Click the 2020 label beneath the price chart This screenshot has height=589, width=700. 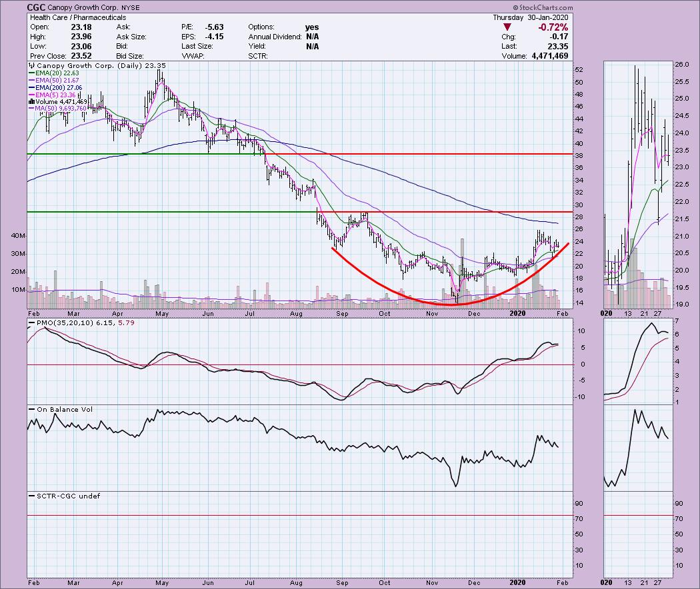[517, 314]
